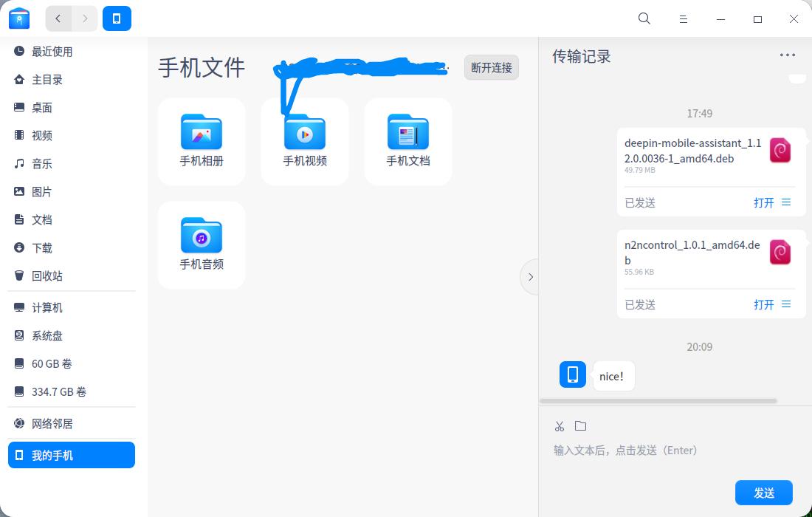Select 下载 in the sidebar
The image size is (812, 517).
(41, 247)
